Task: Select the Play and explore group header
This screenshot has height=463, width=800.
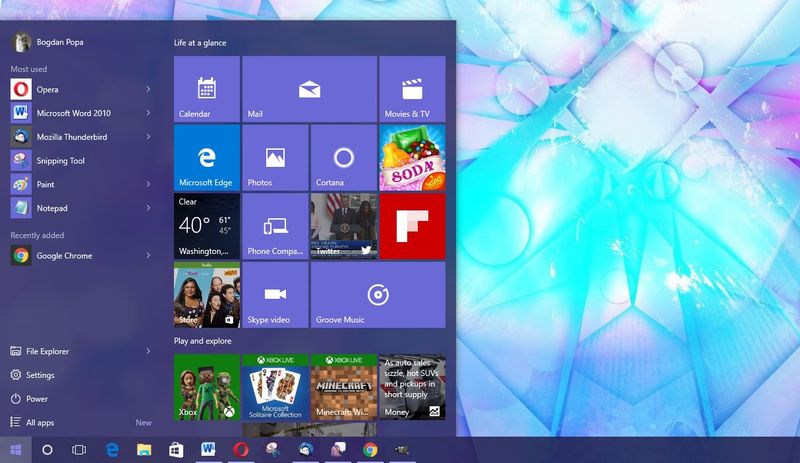Action: click(x=203, y=341)
